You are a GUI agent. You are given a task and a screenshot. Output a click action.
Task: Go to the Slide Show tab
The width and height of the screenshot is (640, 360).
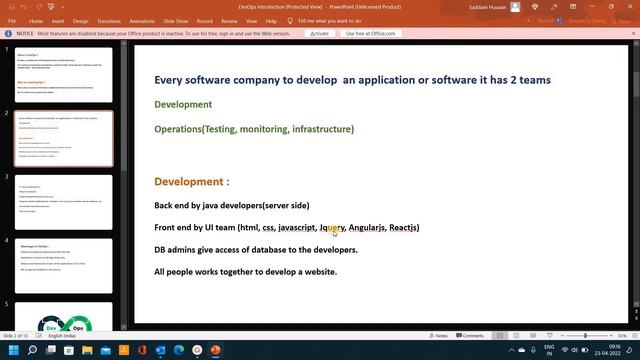(176, 21)
